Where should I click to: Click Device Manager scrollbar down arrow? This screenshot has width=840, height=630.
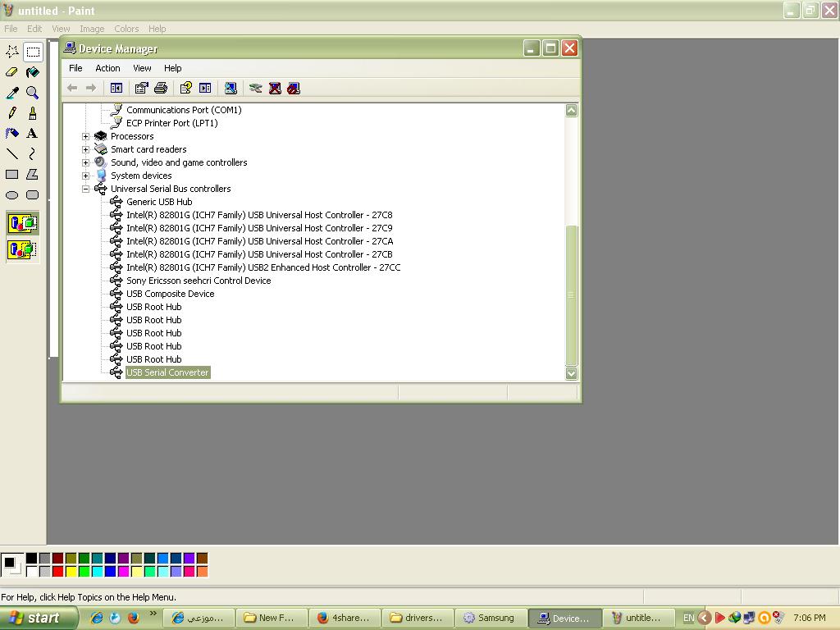coord(572,373)
